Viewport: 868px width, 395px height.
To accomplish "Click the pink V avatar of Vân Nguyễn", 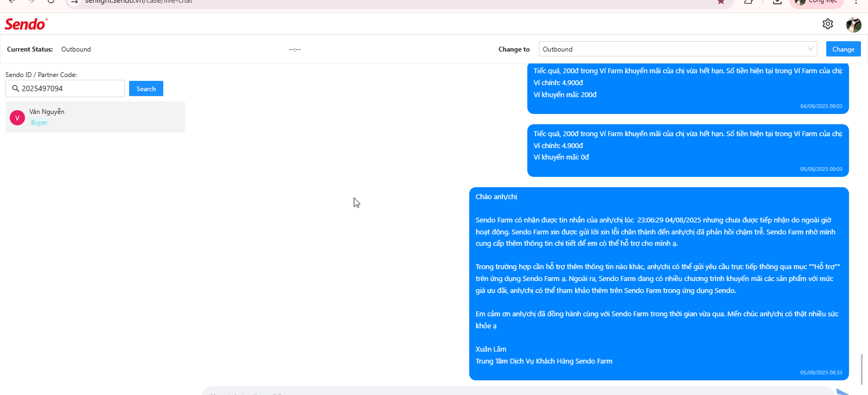I will click(17, 118).
